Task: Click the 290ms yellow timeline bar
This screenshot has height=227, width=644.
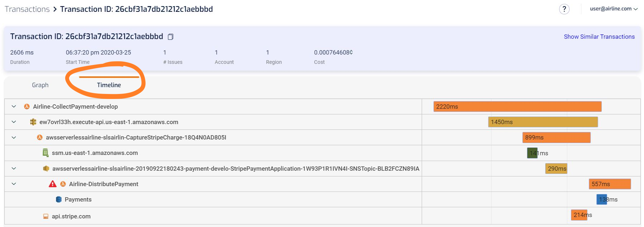Action: point(556,169)
